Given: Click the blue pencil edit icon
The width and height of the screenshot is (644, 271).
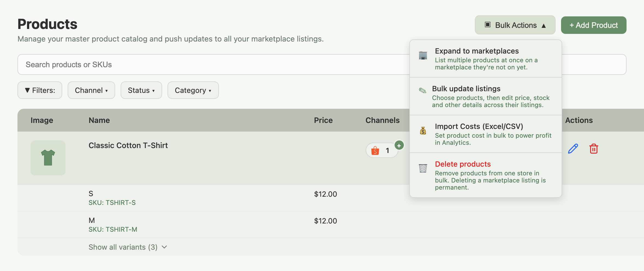Looking at the screenshot, I should [573, 149].
